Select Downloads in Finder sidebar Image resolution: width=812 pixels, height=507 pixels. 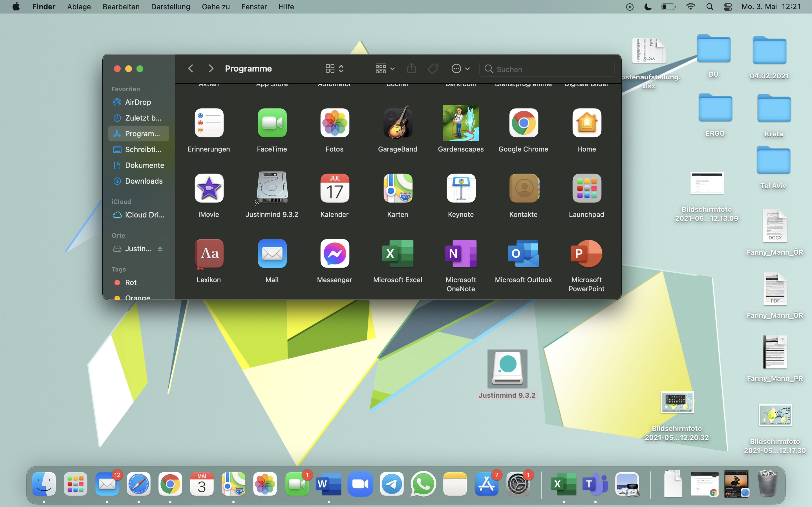[144, 181]
